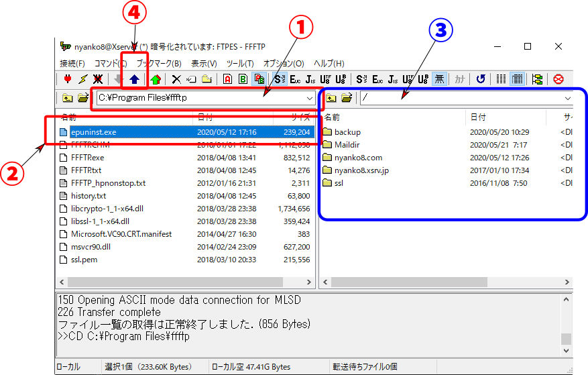Open the 表示(V) menu
This screenshot has height=375, width=588.
click(204, 64)
